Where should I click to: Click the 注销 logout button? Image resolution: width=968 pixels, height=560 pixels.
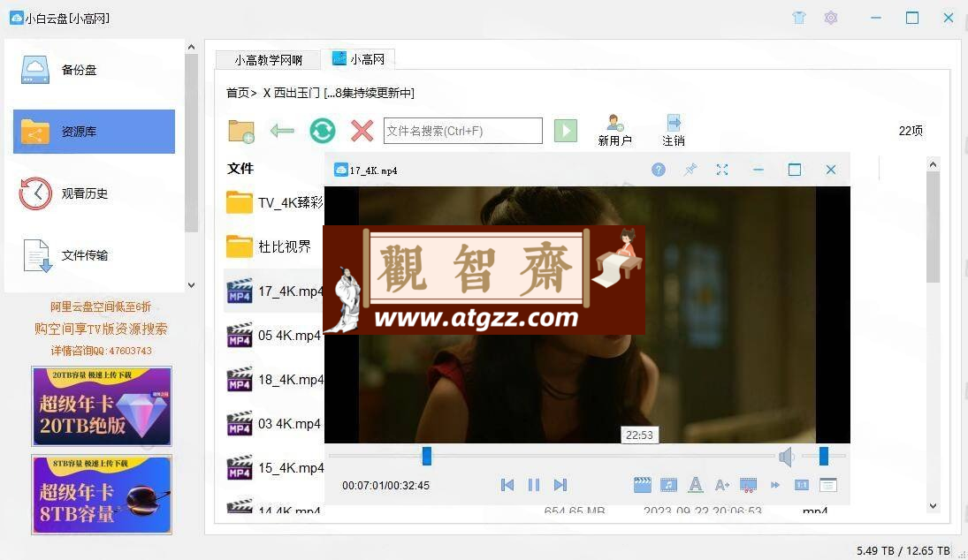(x=674, y=131)
